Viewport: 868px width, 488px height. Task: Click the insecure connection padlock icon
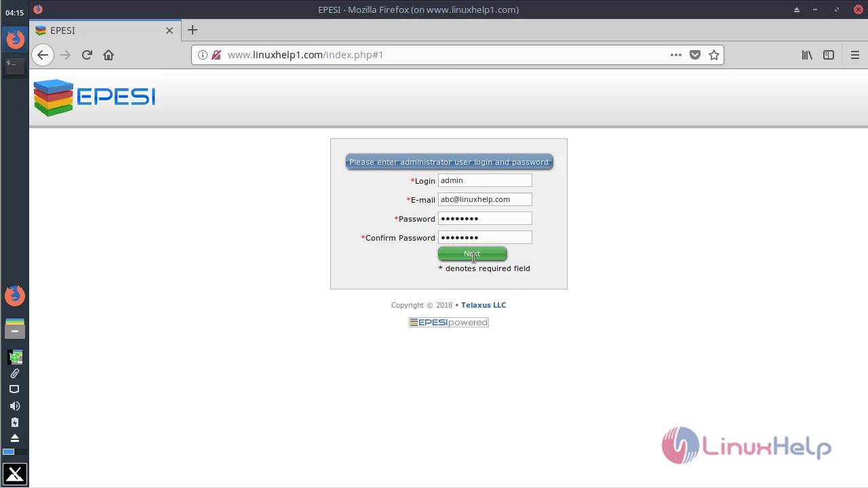(x=216, y=55)
